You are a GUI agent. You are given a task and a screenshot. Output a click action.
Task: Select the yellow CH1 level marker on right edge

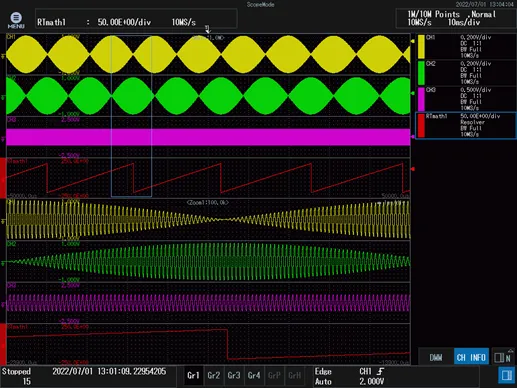pos(412,41)
